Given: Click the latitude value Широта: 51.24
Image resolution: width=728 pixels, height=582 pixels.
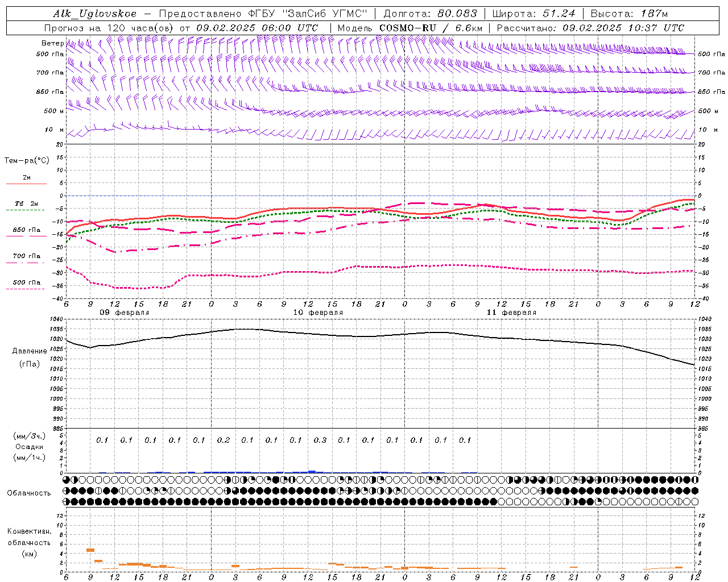Looking at the screenshot, I should pyautogui.click(x=533, y=14).
